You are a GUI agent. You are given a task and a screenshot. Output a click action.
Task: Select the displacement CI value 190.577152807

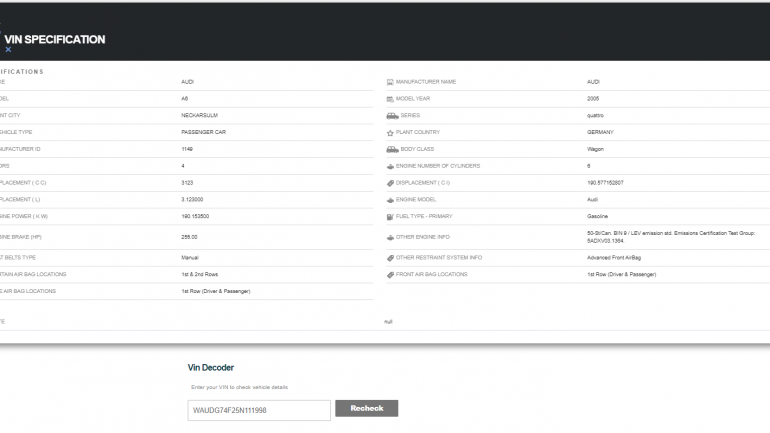[x=605, y=183]
